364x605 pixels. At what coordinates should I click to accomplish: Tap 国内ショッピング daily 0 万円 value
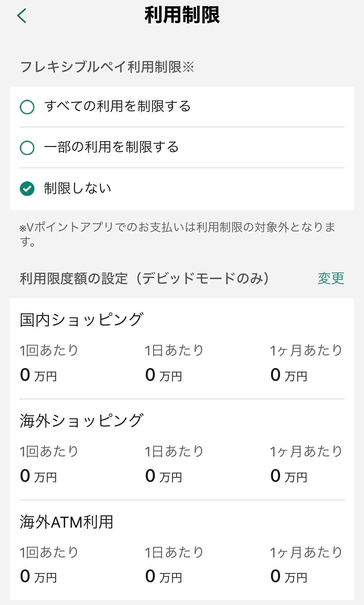coord(164,375)
